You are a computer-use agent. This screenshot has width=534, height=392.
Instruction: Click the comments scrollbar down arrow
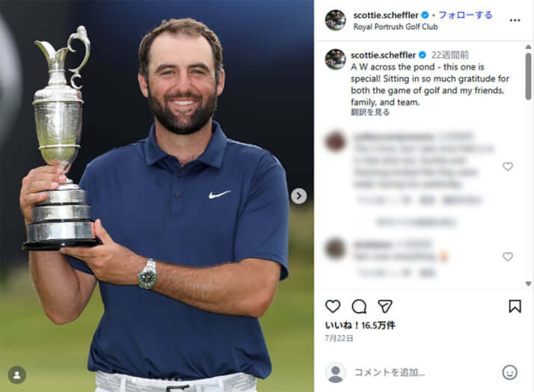point(528,284)
